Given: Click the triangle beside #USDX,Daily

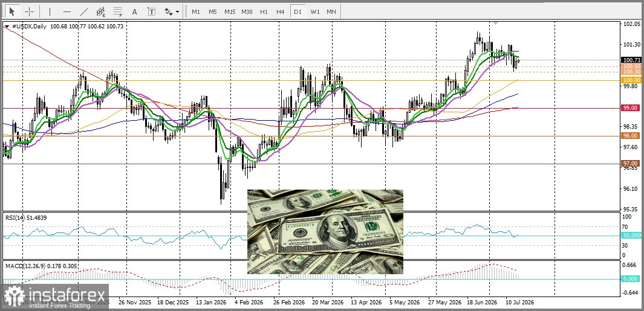Looking at the screenshot, I should point(7,26).
